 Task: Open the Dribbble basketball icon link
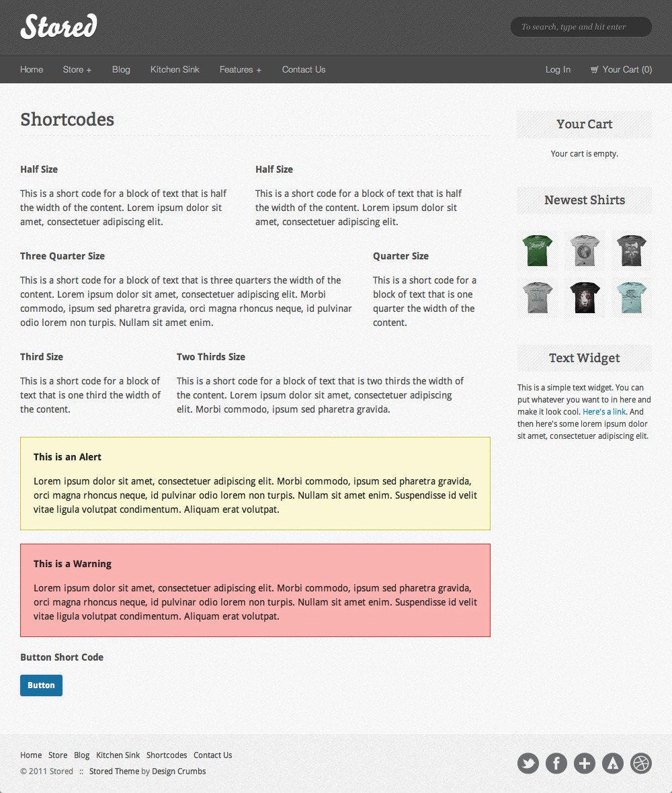(x=641, y=763)
